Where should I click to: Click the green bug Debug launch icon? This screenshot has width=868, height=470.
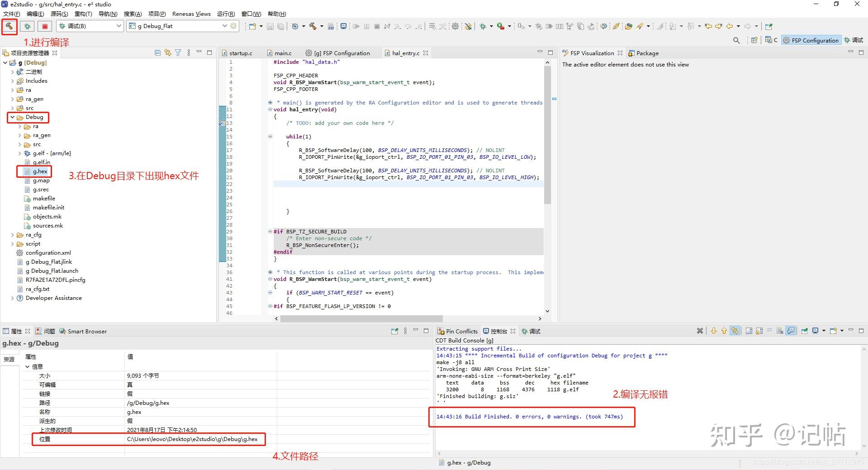[x=28, y=26]
